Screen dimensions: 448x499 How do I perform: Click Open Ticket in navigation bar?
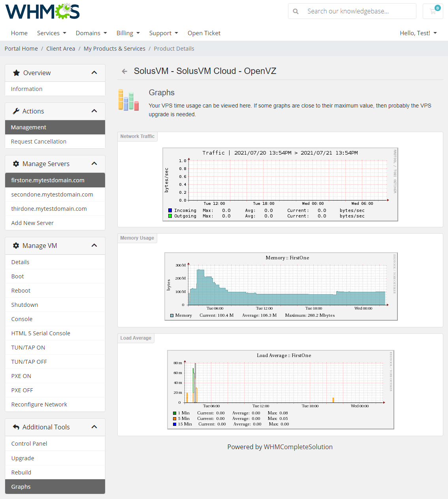(x=204, y=33)
